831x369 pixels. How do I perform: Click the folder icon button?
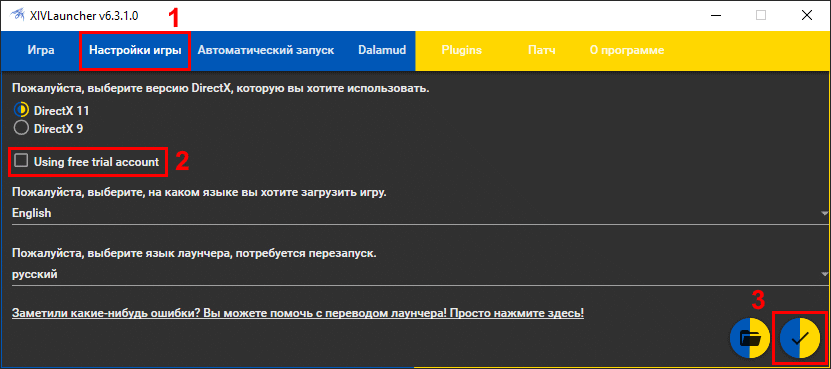pyautogui.click(x=750, y=337)
